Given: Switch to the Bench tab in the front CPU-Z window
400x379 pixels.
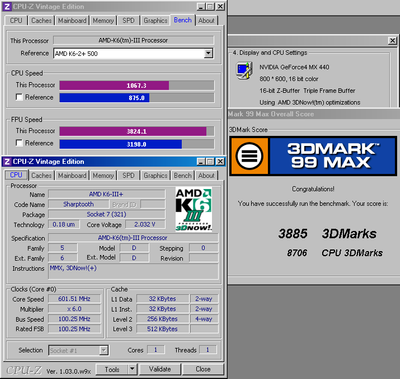Looking at the screenshot, I should (183, 175).
